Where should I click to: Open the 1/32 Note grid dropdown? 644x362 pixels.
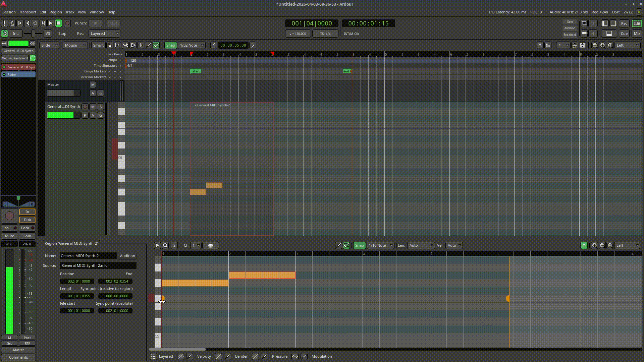coord(192,45)
